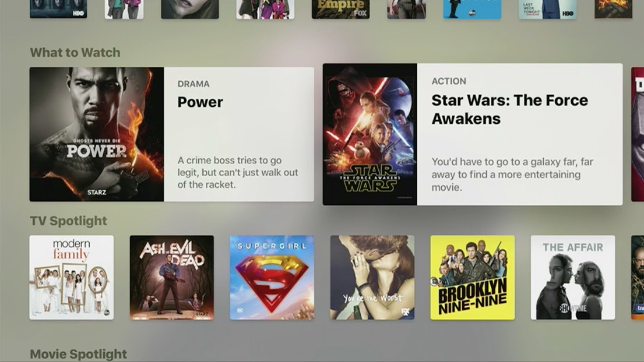644x362 pixels.
Task: Open the Modern Family show tile
Action: tap(72, 278)
